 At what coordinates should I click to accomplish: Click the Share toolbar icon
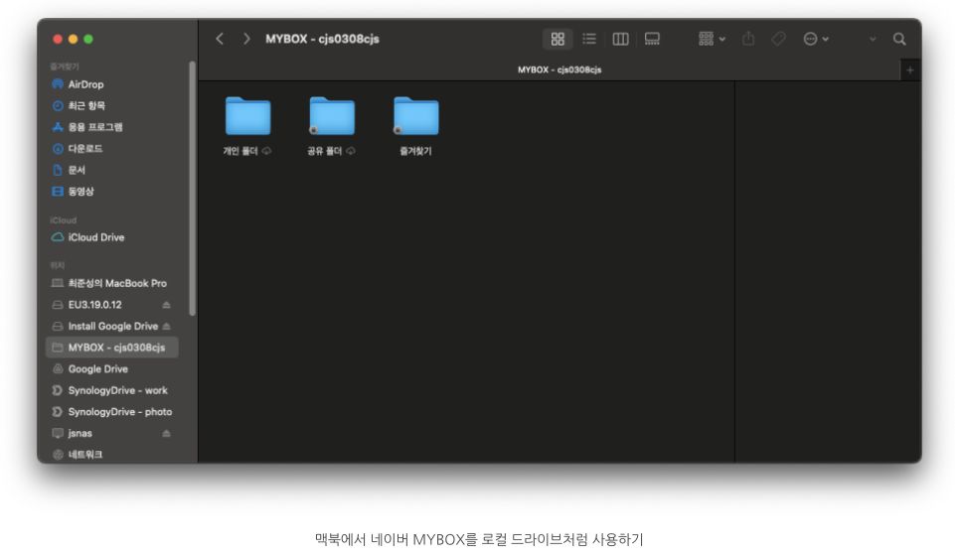pyautogui.click(x=748, y=39)
